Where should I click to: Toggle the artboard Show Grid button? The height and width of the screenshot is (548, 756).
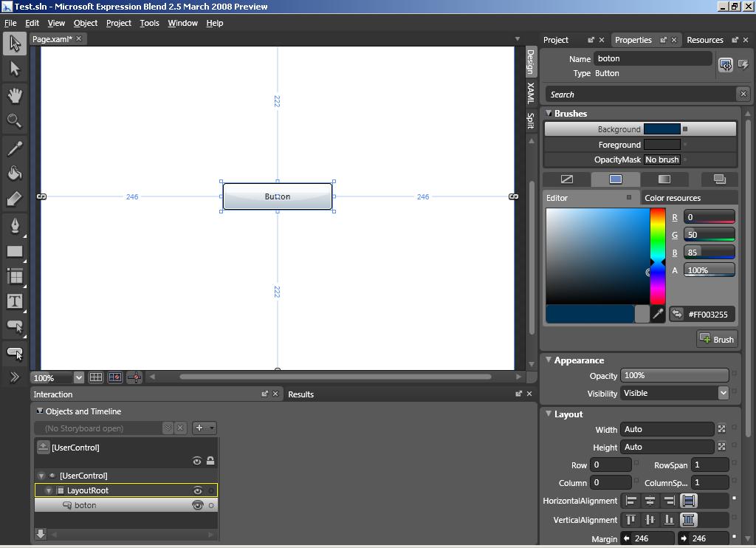[96, 377]
